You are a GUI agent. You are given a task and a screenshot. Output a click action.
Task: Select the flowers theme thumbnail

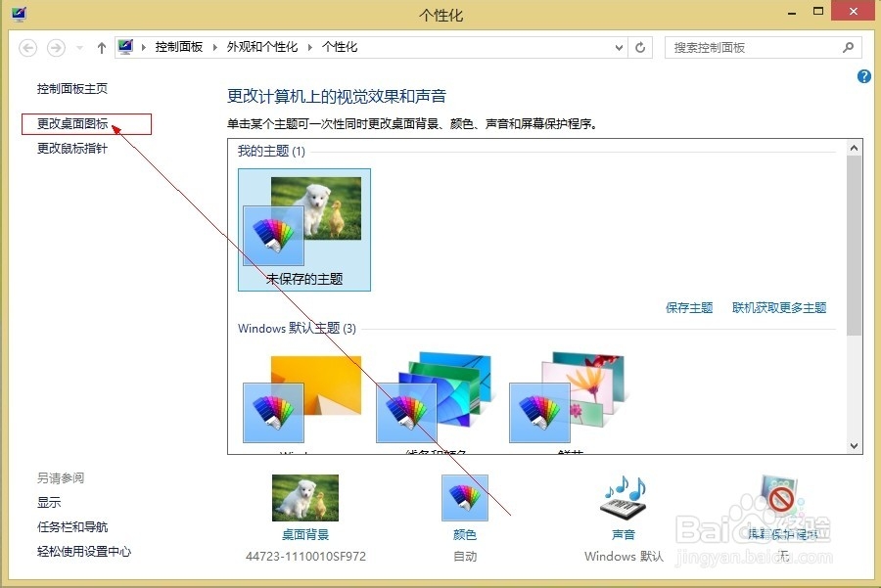(x=567, y=397)
